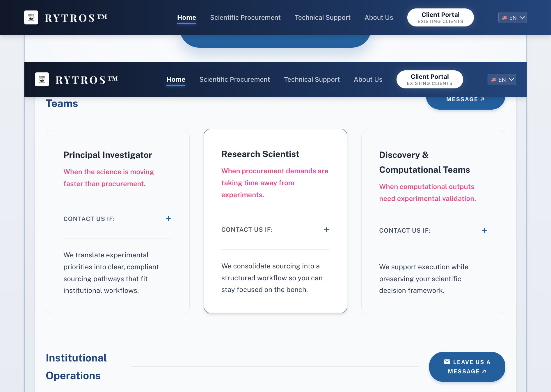Click Client Portal button in second header
This screenshot has height=392, width=551.
tap(430, 79)
